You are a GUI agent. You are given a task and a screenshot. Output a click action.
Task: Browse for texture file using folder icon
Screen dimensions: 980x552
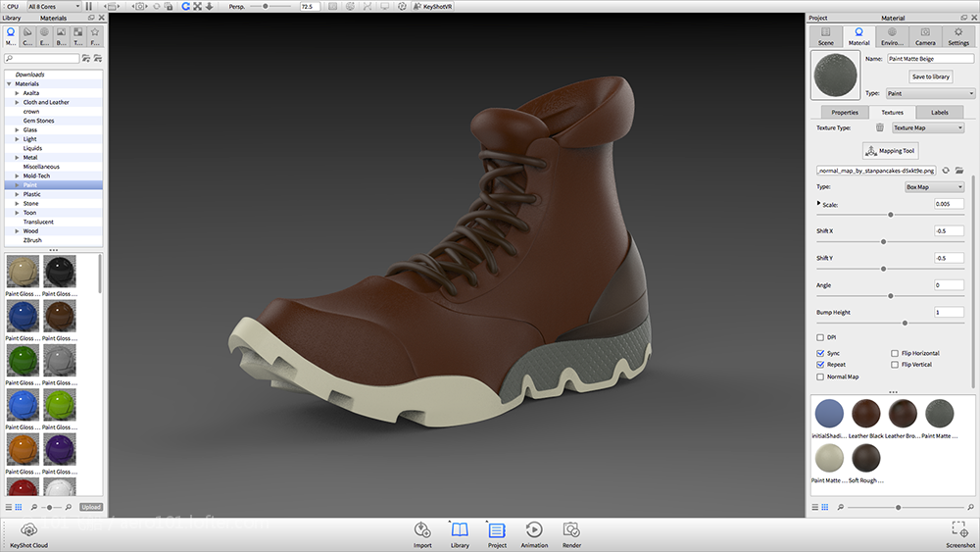(x=959, y=170)
